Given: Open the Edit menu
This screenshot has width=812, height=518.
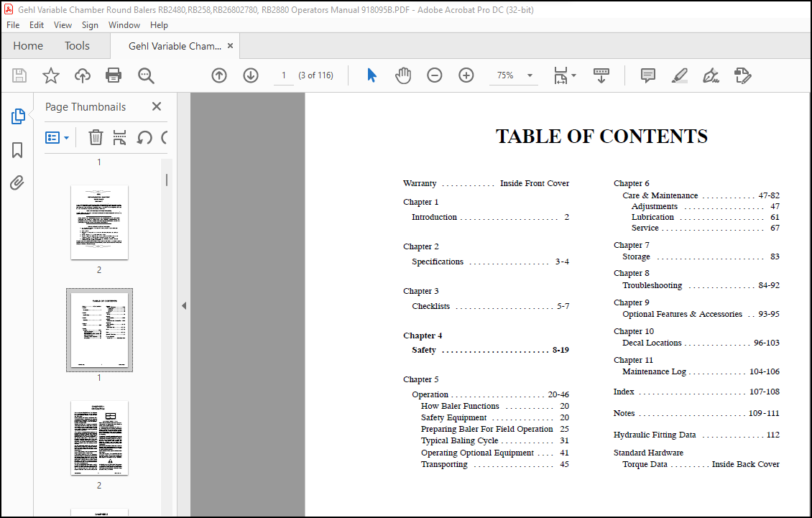Looking at the screenshot, I should 36,25.
